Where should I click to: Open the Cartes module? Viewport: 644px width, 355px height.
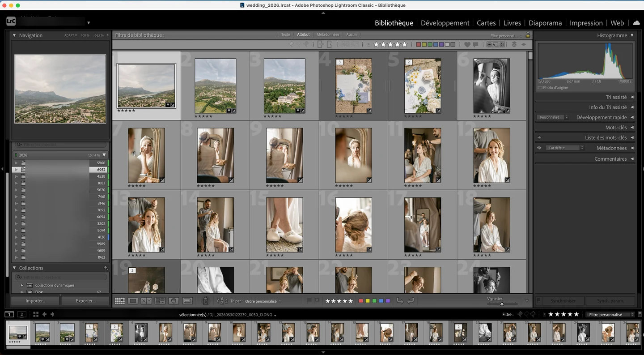(486, 23)
